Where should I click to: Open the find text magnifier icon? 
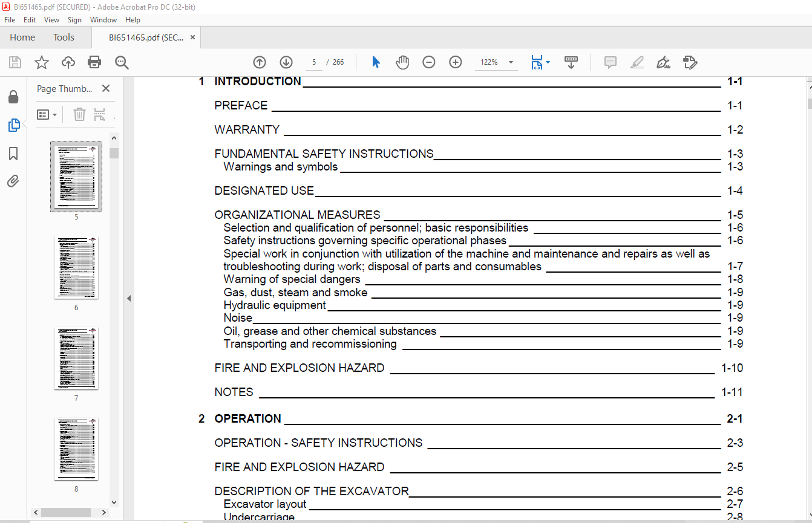pyautogui.click(x=122, y=62)
